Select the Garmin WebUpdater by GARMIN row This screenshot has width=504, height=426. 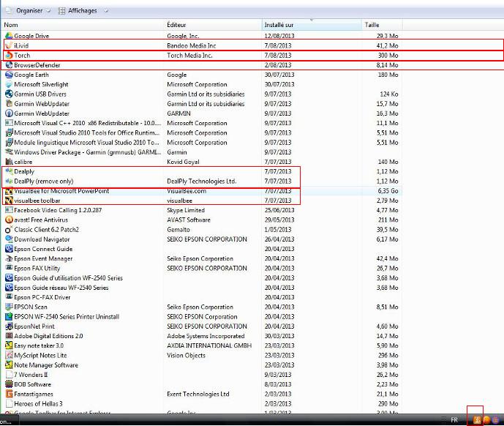pos(202,113)
